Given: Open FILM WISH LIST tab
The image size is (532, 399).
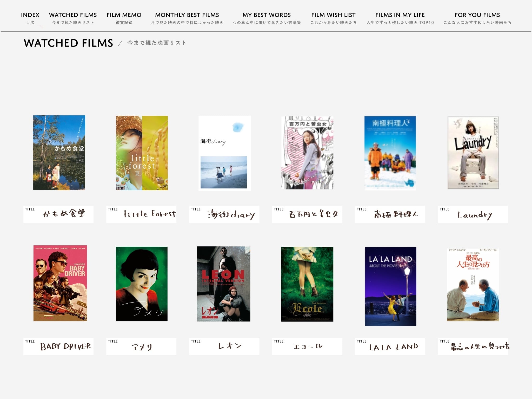Looking at the screenshot, I should (x=333, y=18).
